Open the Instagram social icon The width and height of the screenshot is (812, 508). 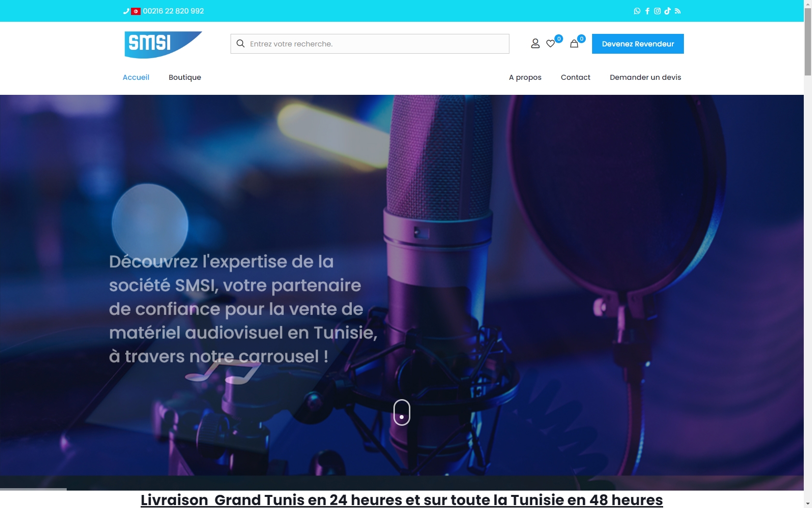(657, 11)
